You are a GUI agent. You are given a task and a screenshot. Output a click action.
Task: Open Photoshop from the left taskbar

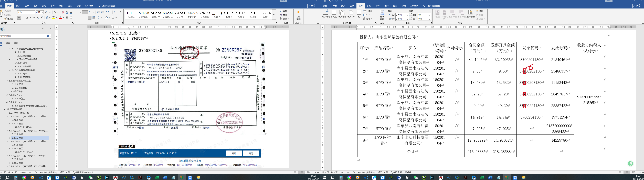click(107, 177)
